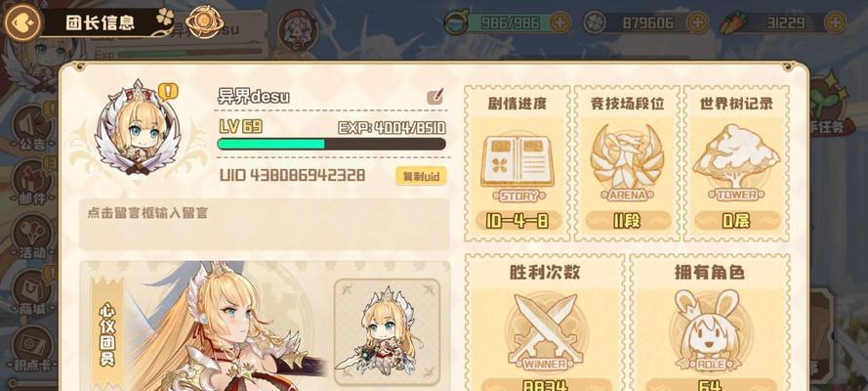This screenshot has height=391, width=868.
Task: Tap the player avatar portrait
Action: click(x=137, y=128)
